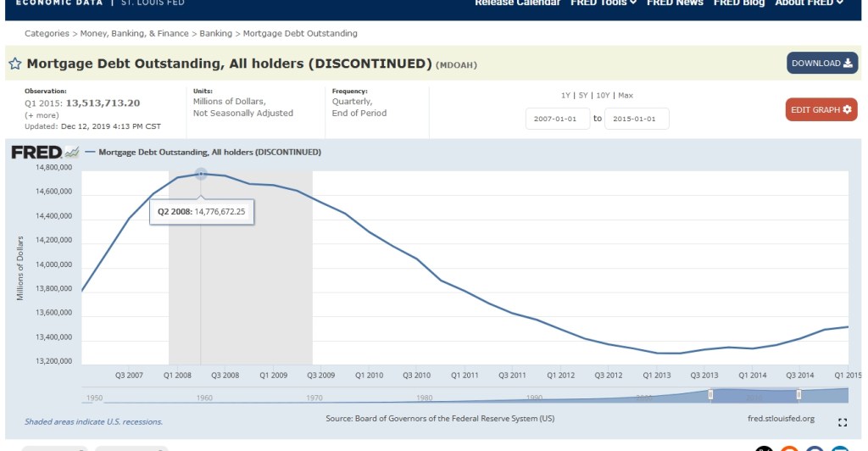This screenshot has width=868, height=451.
Task: Show the Max date range
Action: coord(626,95)
